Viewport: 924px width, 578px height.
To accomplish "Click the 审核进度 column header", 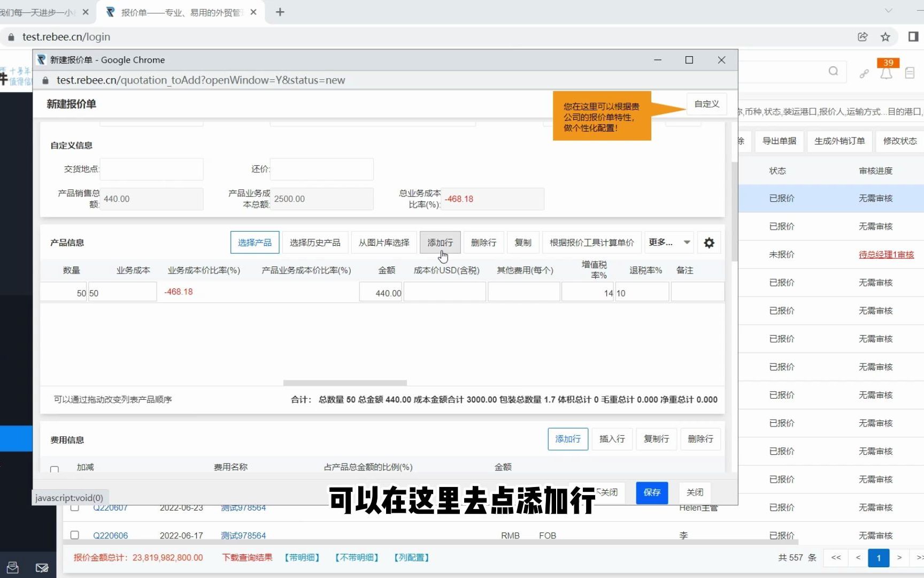I will tap(876, 171).
